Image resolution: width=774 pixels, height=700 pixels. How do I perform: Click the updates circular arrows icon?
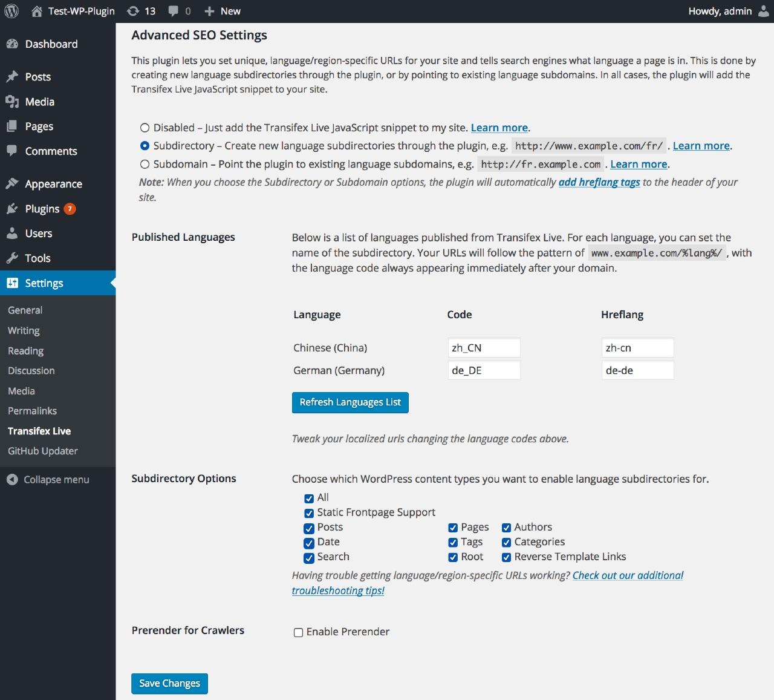(x=133, y=11)
